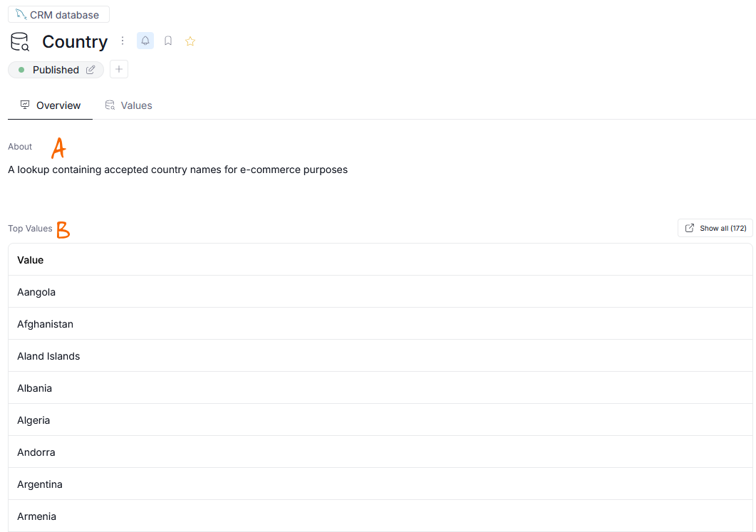Click the Country lookup database icon
The image size is (756, 532).
[20, 42]
